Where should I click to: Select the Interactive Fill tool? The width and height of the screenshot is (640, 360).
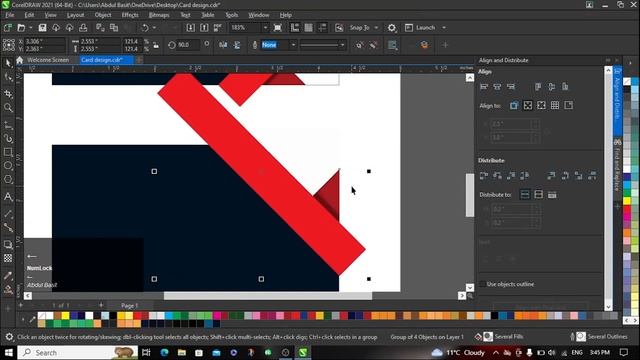pyautogui.click(x=8, y=290)
